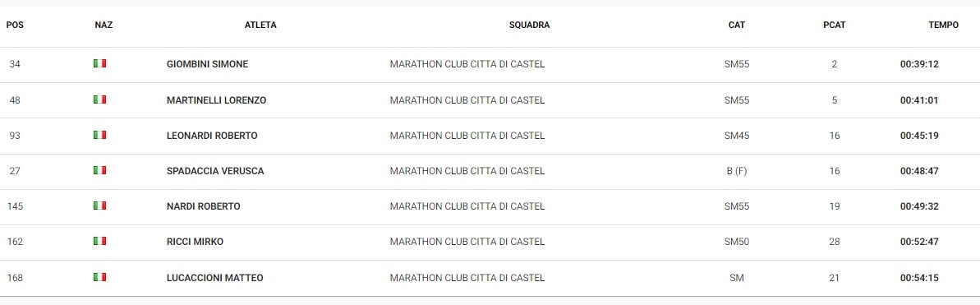
Task: Click the Italian flag beside Giombini Simone
Action: [100, 64]
